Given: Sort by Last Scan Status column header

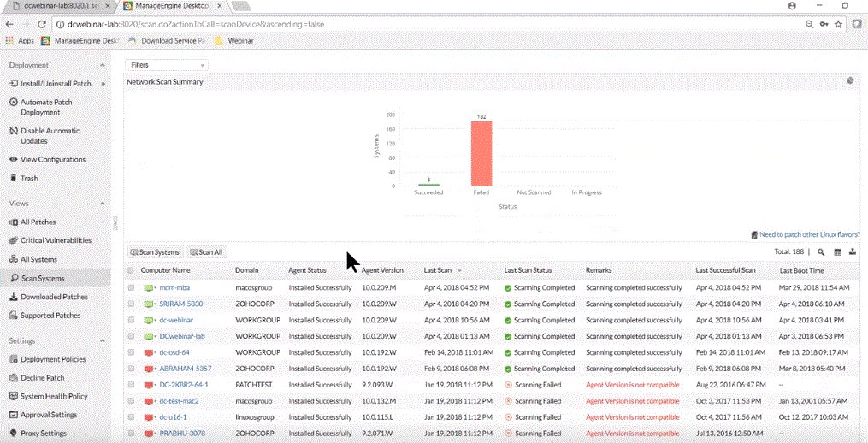Looking at the screenshot, I should pyautogui.click(x=528, y=270).
